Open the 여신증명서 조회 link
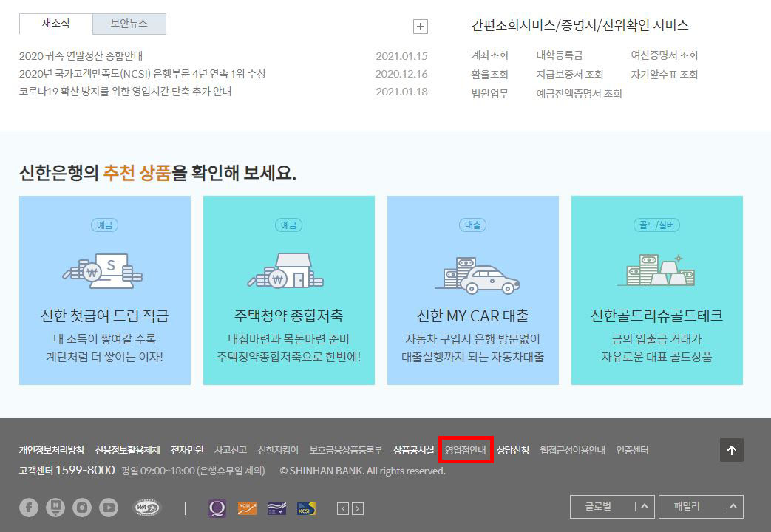The height and width of the screenshot is (532, 771). pos(665,55)
